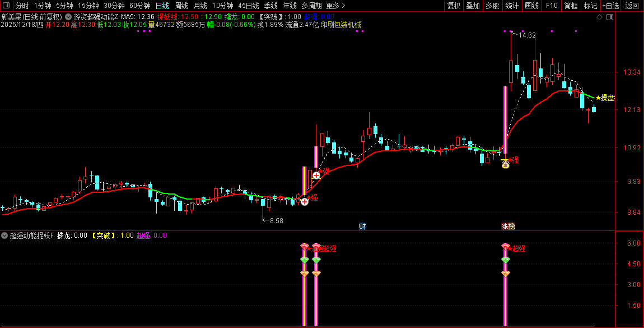Click the ★操盘 label on the chart
This screenshot has width=644, height=328.
tap(605, 98)
